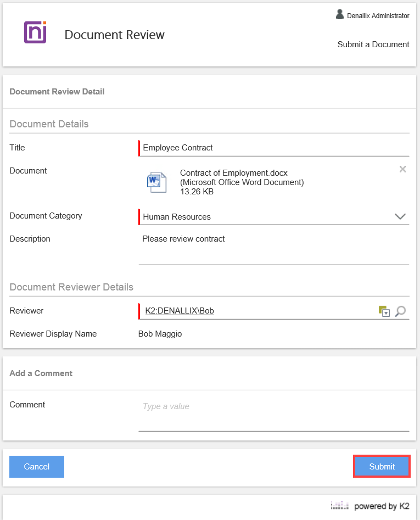Click the purple Nintex logo icon
The width and height of the screenshot is (420, 520).
click(x=35, y=32)
